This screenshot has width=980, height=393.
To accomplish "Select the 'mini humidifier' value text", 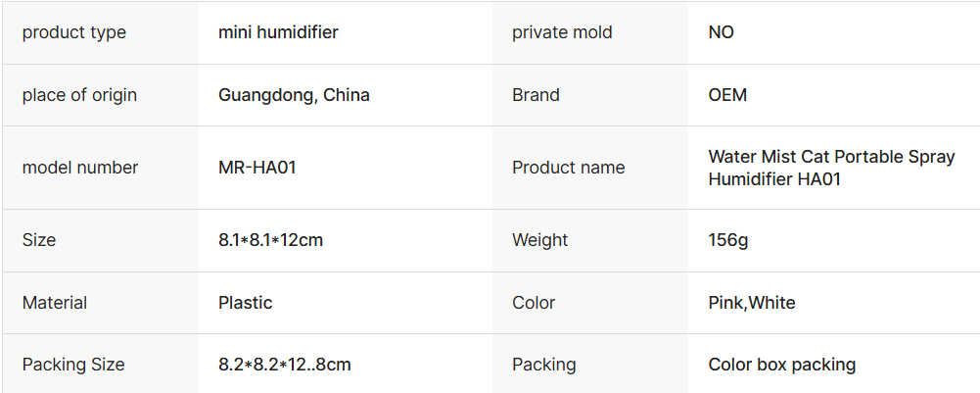I will click(278, 32).
